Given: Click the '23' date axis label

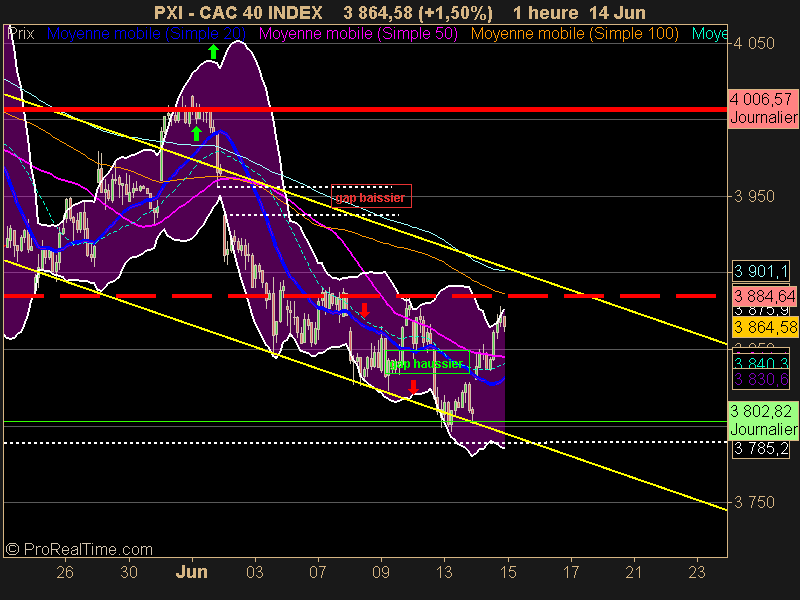Looking at the screenshot, I should point(697,572).
